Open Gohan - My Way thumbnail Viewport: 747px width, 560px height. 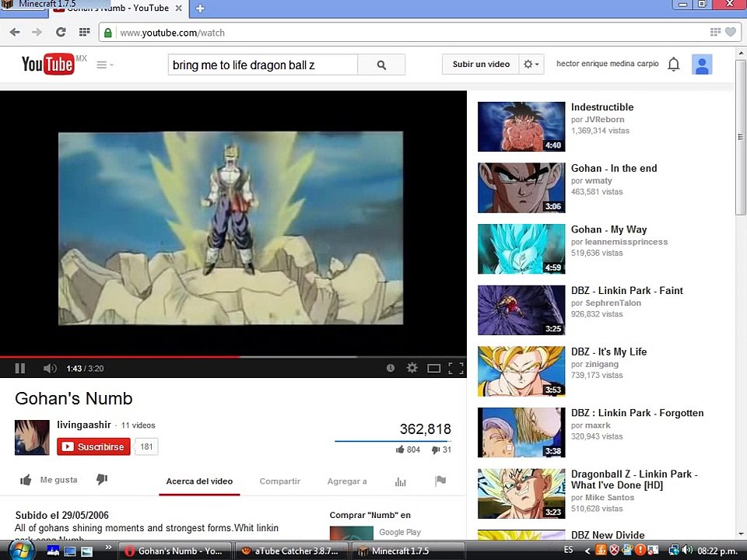(521, 249)
